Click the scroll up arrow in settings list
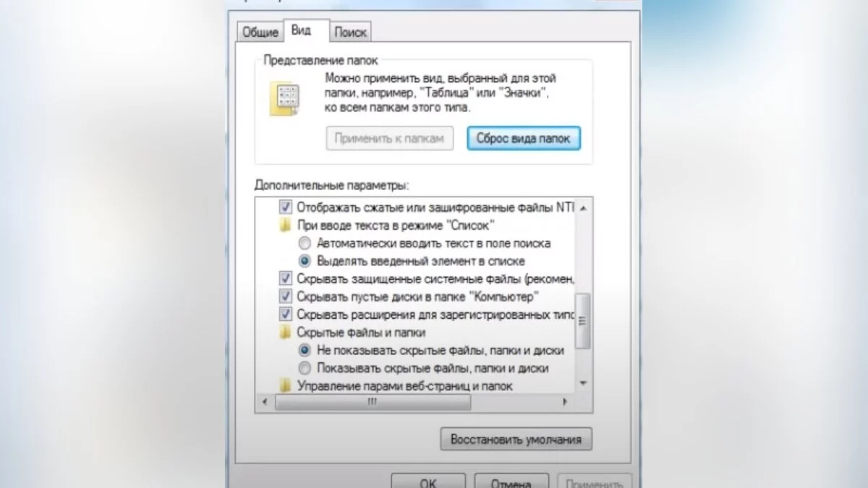Viewport: 868px width, 488px height. [x=583, y=207]
